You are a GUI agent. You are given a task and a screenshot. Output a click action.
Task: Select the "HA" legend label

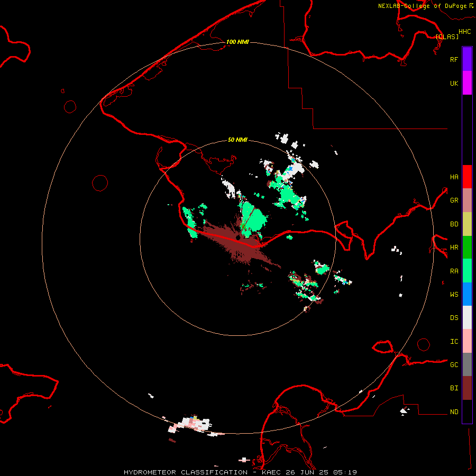point(454,177)
